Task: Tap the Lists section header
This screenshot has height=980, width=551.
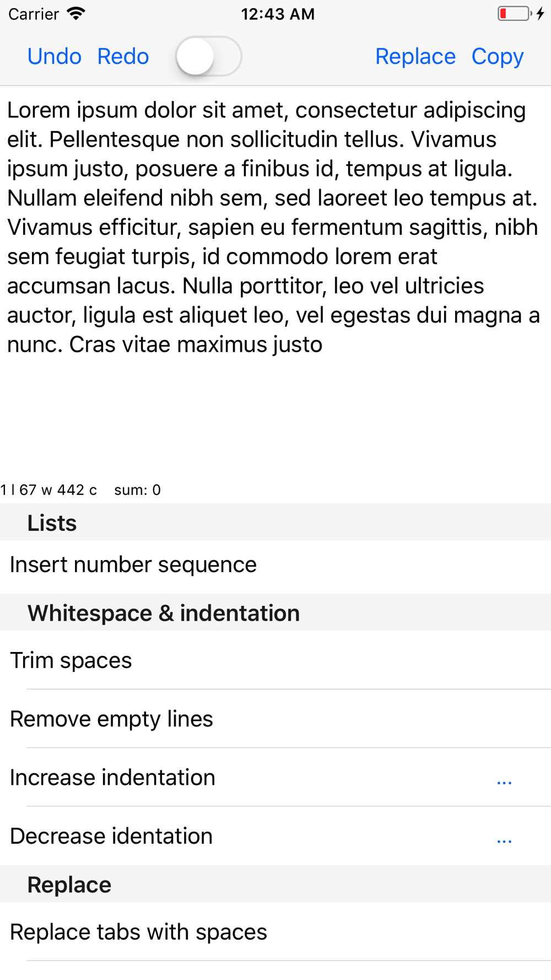Action: pyautogui.click(x=275, y=522)
